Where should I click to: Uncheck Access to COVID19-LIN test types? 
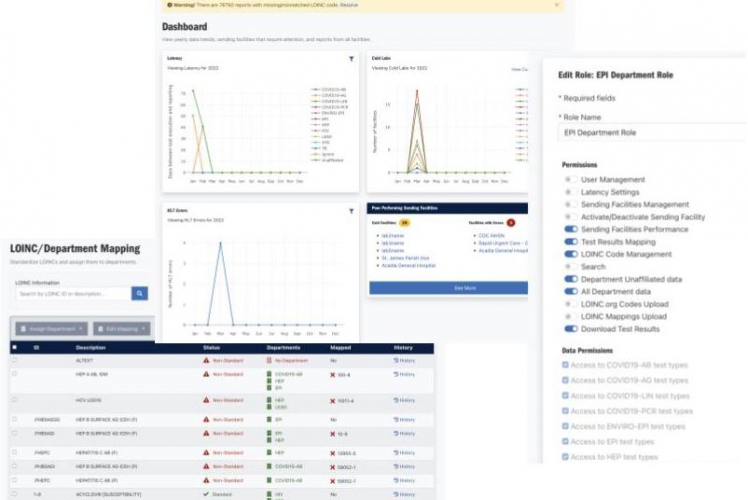pyautogui.click(x=565, y=396)
